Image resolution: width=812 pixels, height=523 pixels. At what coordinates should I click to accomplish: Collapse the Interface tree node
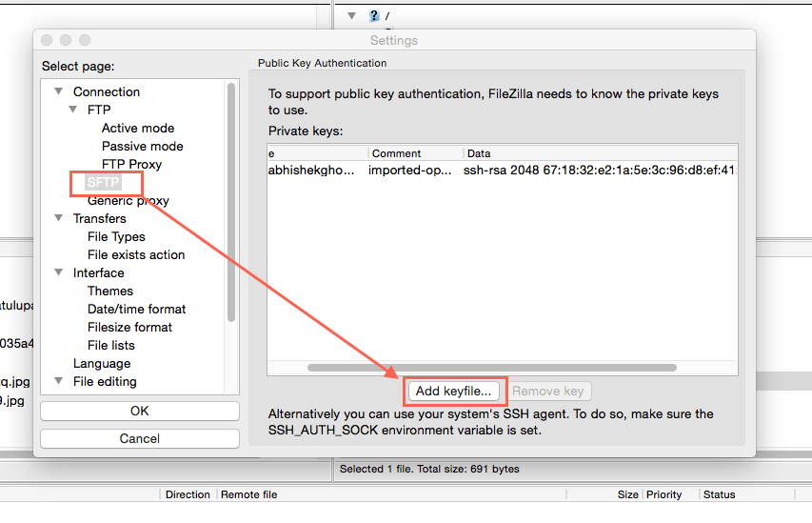(59, 272)
